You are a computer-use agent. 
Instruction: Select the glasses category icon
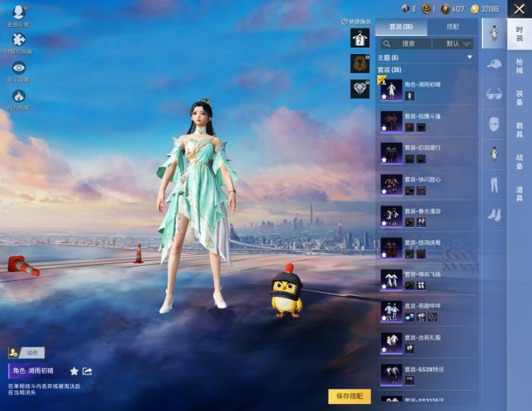(x=494, y=94)
